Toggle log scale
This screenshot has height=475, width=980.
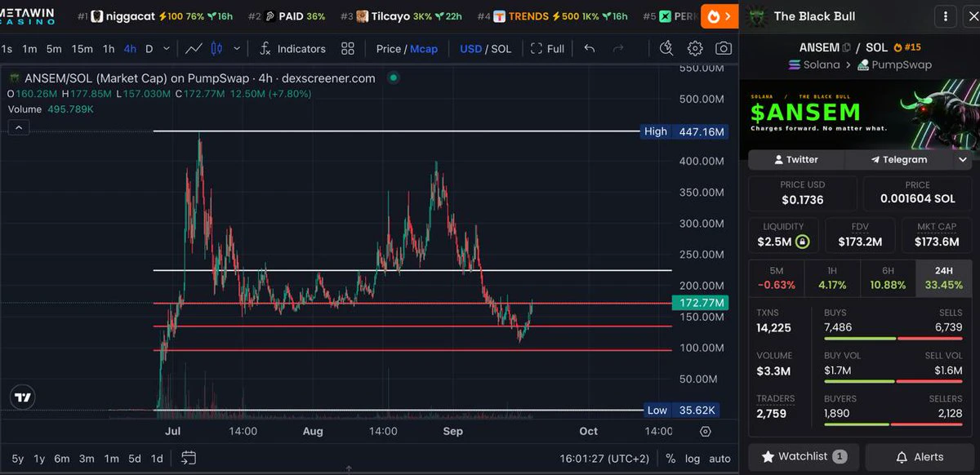[693, 458]
